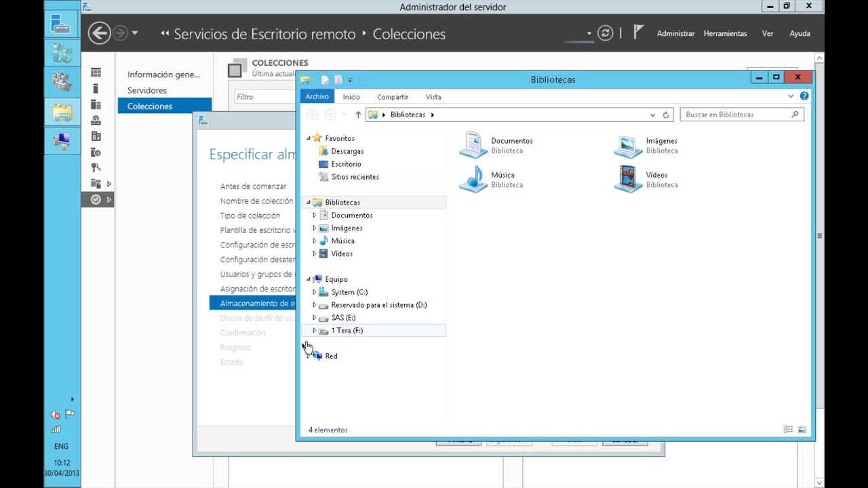This screenshot has height=488, width=868.
Task: Click the clock showing 10:12
Action: (62, 463)
